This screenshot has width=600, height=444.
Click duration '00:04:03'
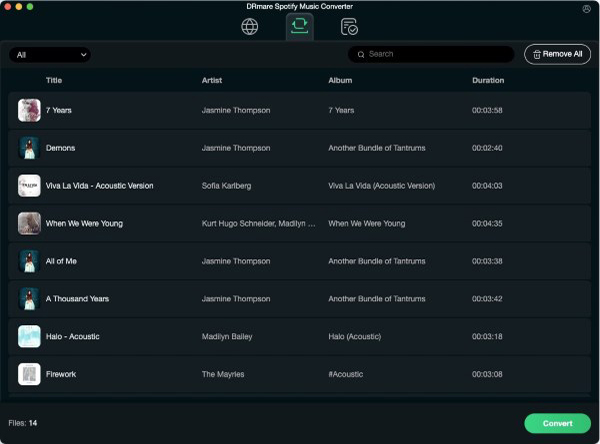click(x=487, y=186)
